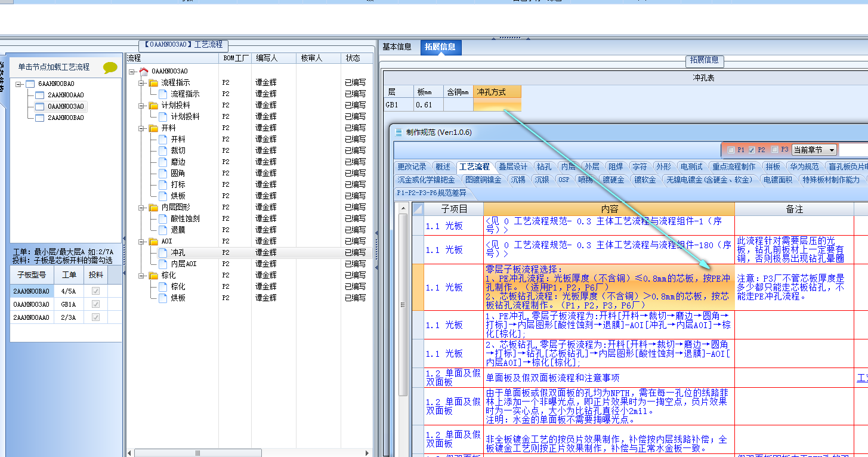Switch to the 基本信息 tab
This screenshot has height=457, width=868.
tap(397, 47)
